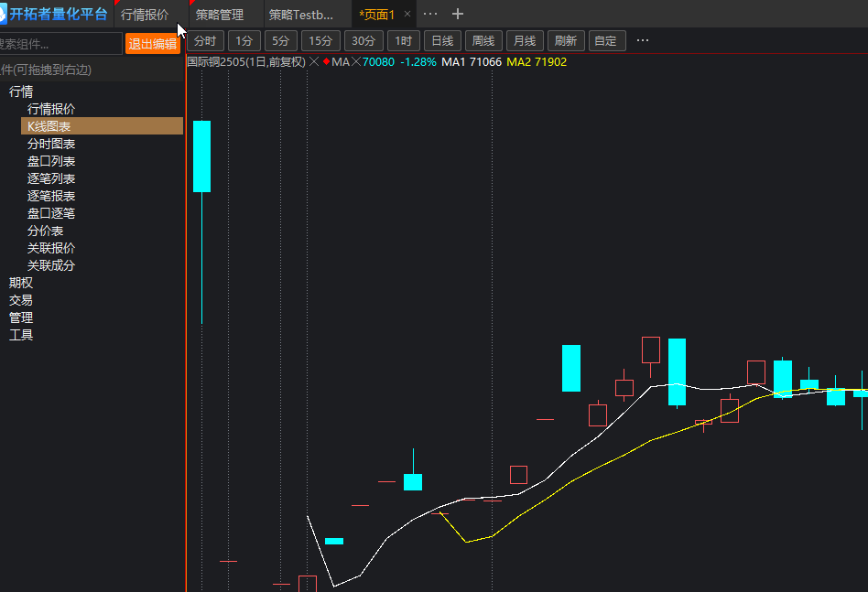Click the 国际铜2505(1日,前复权) chart title
Image resolution: width=868 pixels, height=592 pixels.
pyautogui.click(x=245, y=62)
